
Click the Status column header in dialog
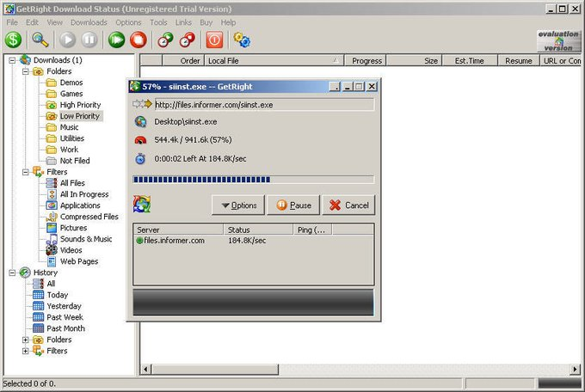click(258, 230)
